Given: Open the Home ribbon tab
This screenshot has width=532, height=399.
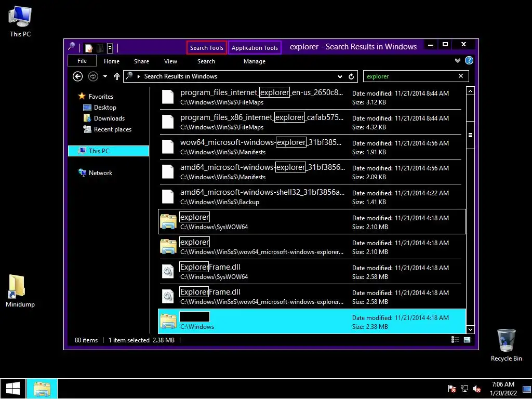Looking at the screenshot, I should pyautogui.click(x=112, y=61).
